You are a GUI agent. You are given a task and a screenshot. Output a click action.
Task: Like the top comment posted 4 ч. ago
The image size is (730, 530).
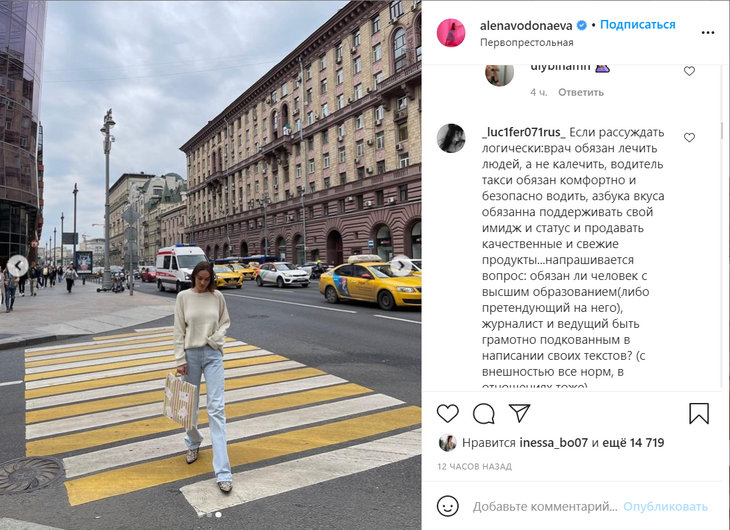point(689,71)
